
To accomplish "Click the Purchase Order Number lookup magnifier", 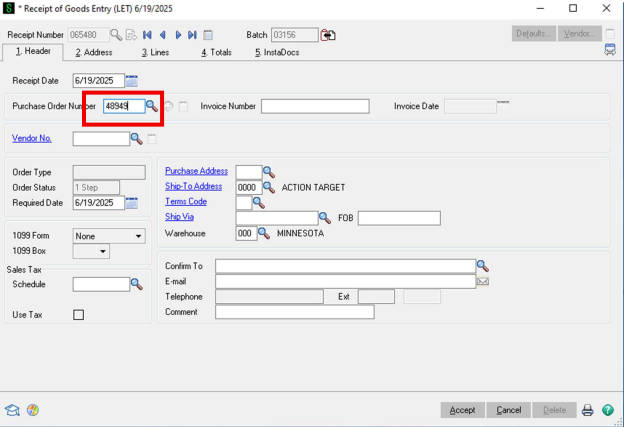I will pos(152,106).
